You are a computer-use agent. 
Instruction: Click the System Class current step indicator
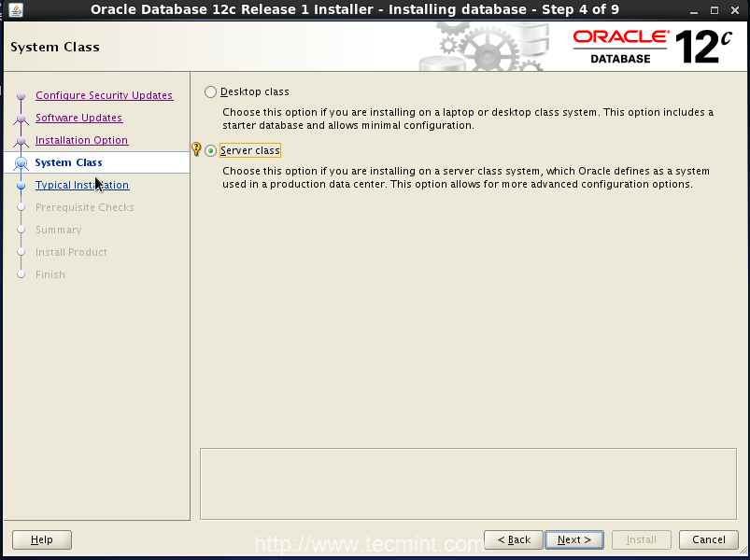[21, 163]
